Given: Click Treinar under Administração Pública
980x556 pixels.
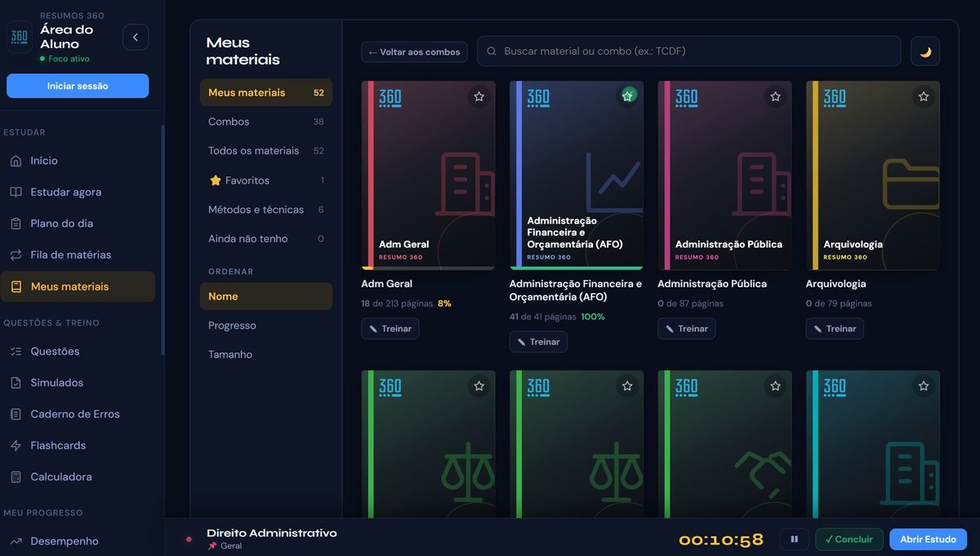Looking at the screenshot, I should 687,329.
